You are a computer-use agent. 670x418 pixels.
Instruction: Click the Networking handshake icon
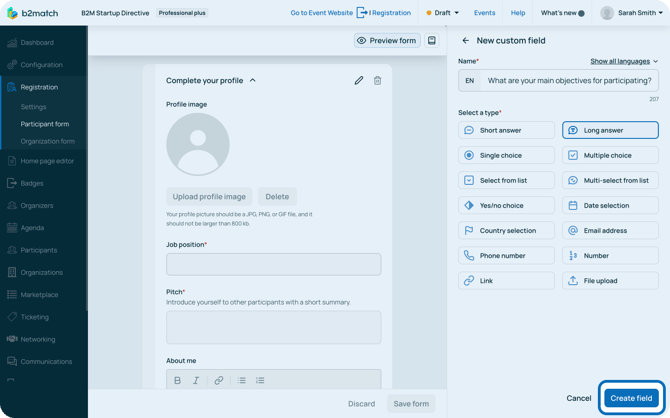(12, 339)
